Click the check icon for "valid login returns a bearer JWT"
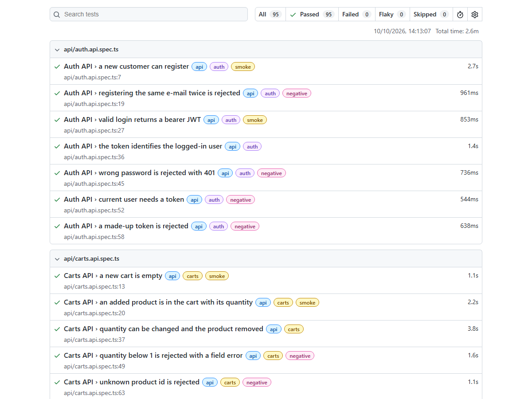 (57, 120)
